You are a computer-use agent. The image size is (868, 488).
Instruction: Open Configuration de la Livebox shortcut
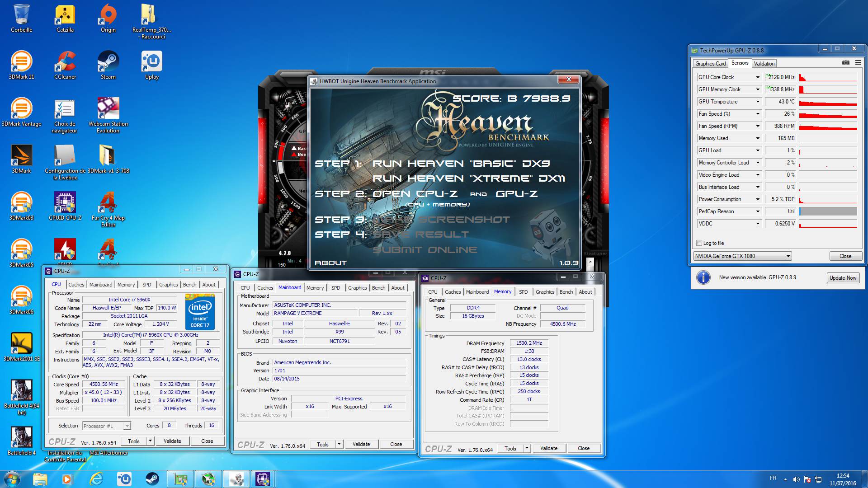(65, 163)
